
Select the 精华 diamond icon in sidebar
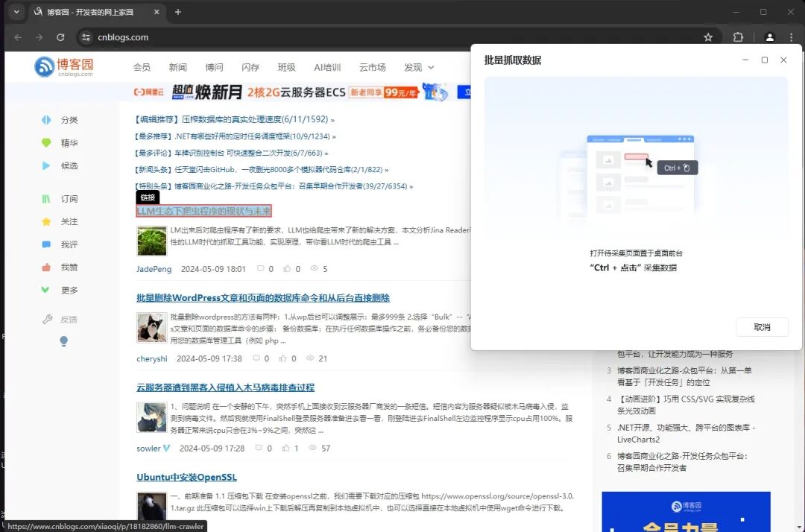(48, 142)
